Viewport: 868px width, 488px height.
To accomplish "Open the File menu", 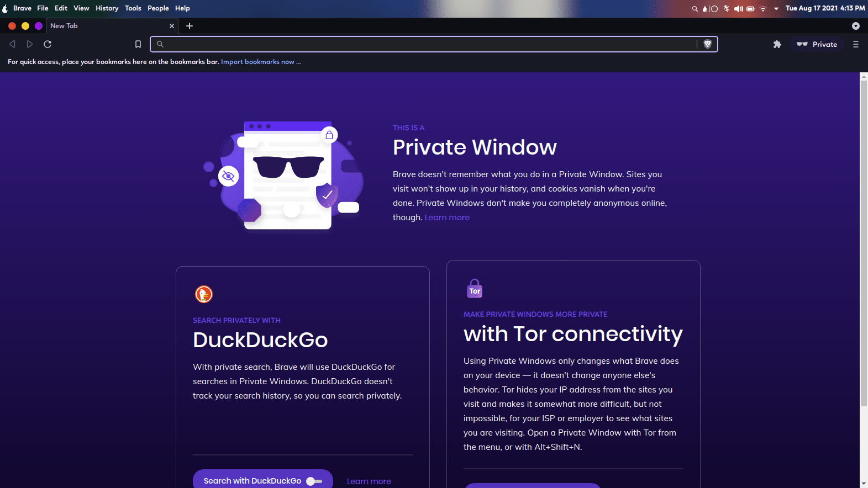I will pos(43,8).
